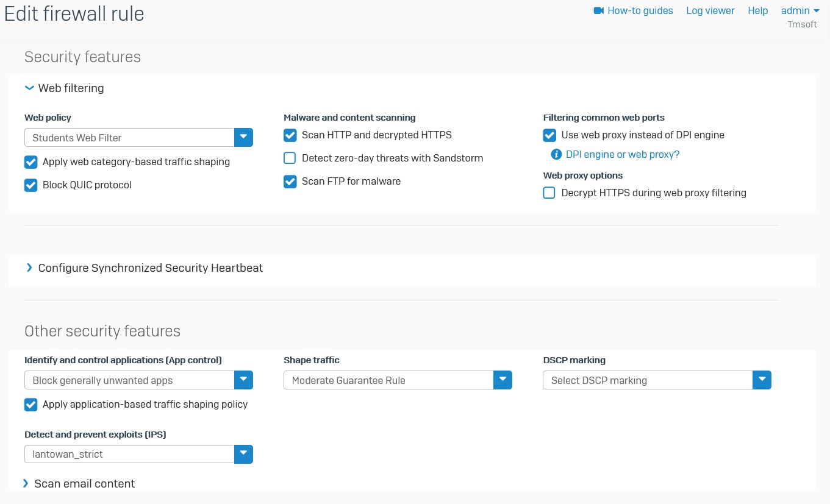
Task: Open the App control dropdown arrow
Action: click(x=243, y=380)
